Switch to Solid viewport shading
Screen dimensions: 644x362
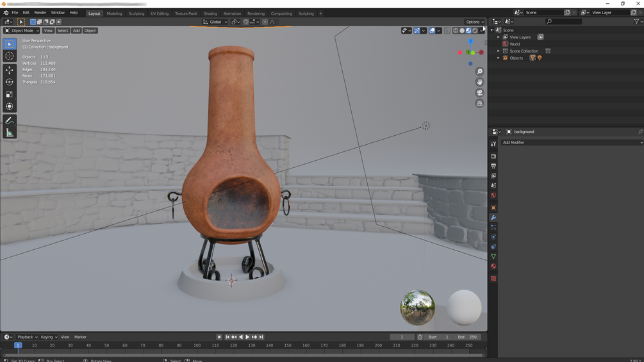[462, 30]
